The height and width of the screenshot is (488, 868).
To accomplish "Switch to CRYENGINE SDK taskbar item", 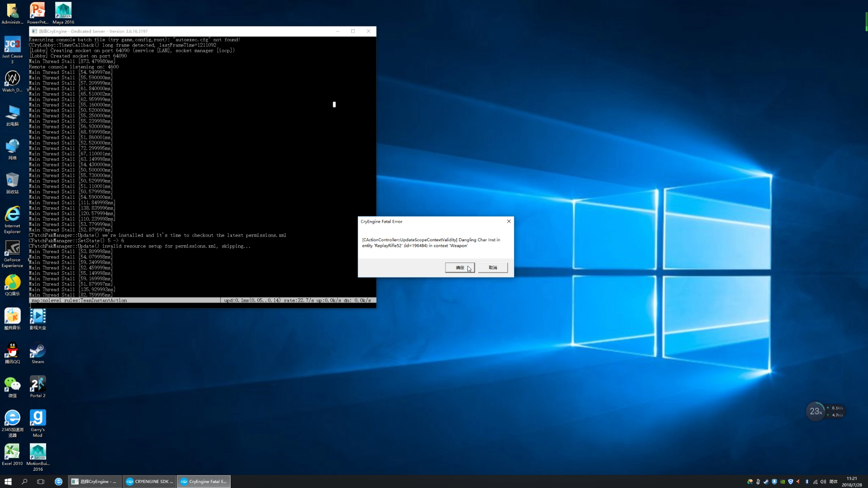I will click(149, 482).
